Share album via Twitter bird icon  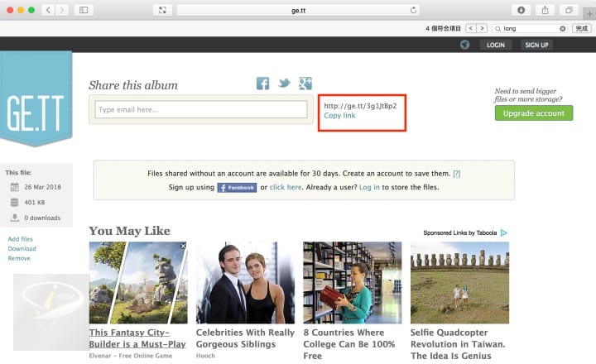click(x=284, y=84)
